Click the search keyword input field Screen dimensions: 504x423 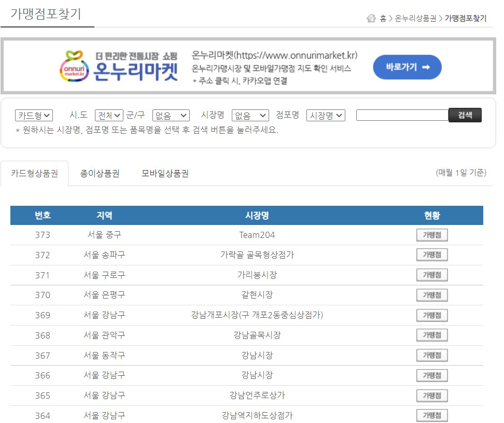click(x=402, y=115)
